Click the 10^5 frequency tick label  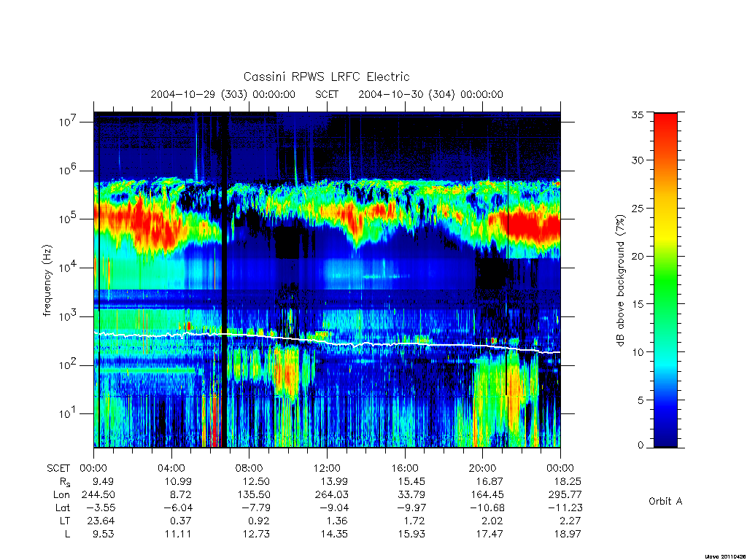[69, 218]
